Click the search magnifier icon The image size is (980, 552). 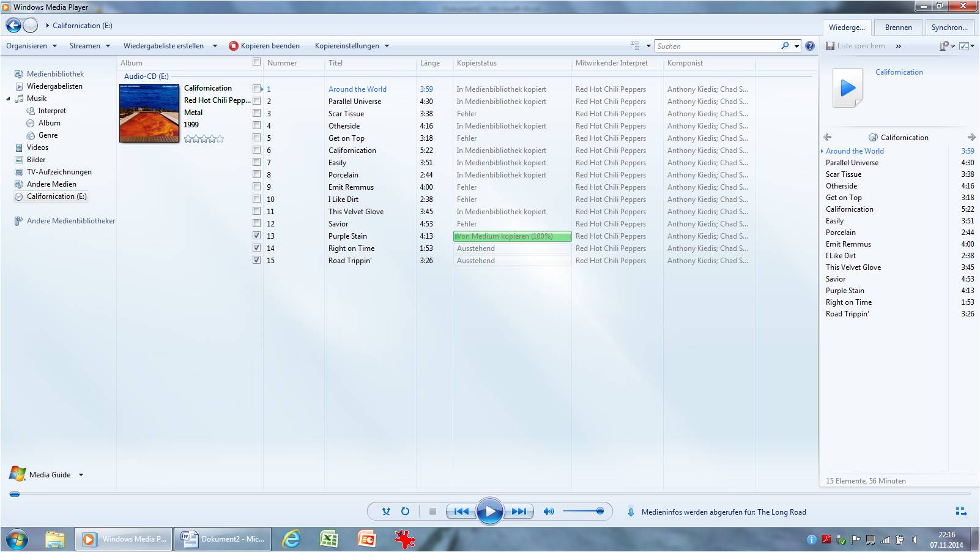[x=785, y=46]
